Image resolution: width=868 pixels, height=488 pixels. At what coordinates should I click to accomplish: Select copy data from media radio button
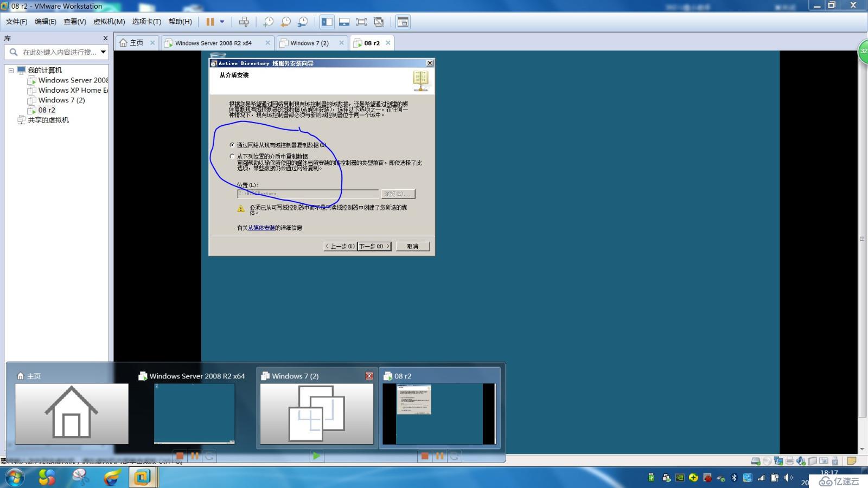(x=232, y=156)
